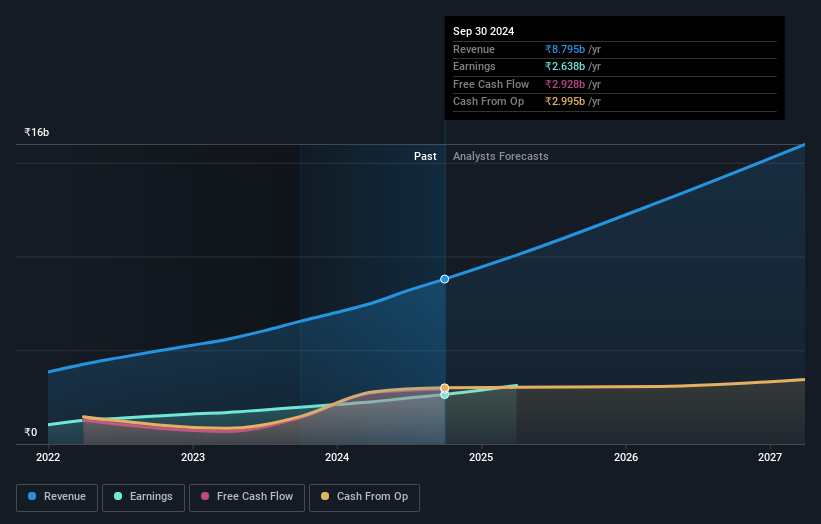821x524 pixels.
Task: Toggle the Cash From Op legend button
Action: (x=364, y=497)
